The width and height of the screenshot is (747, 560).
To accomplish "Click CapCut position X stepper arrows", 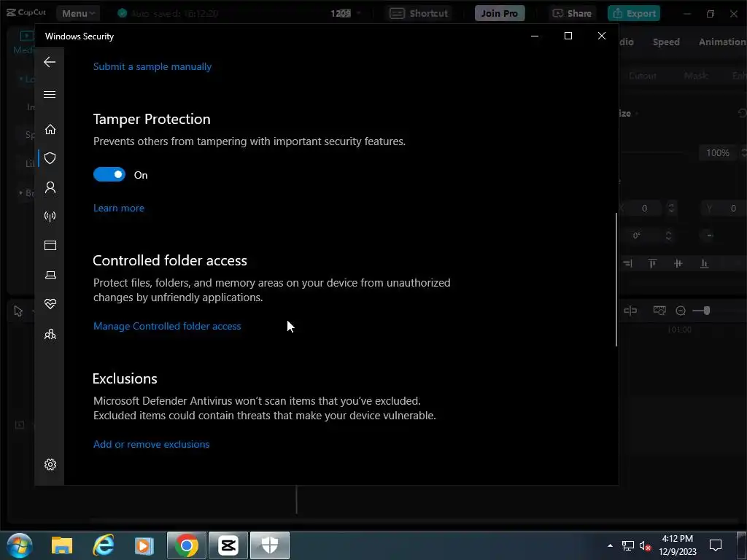I will tap(671, 208).
